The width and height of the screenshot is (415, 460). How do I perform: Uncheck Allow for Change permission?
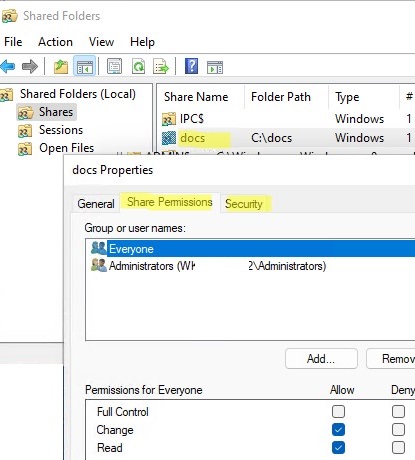tap(338, 430)
